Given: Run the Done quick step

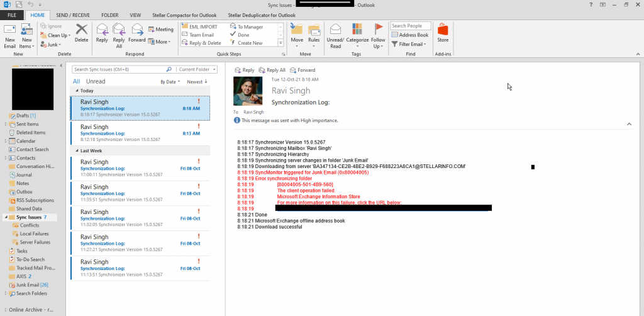Looking at the screenshot, I should pos(240,35).
